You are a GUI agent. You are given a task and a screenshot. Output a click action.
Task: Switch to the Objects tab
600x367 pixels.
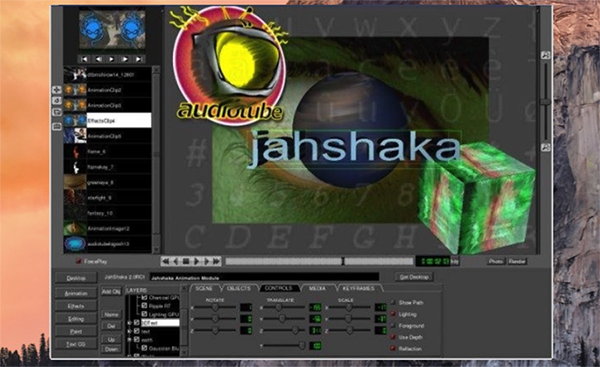(x=239, y=288)
